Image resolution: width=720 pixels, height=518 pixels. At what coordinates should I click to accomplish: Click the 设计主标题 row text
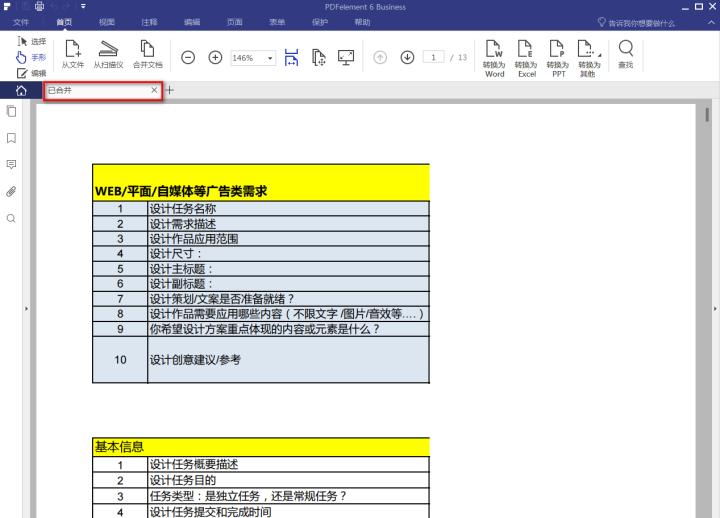point(181,269)
